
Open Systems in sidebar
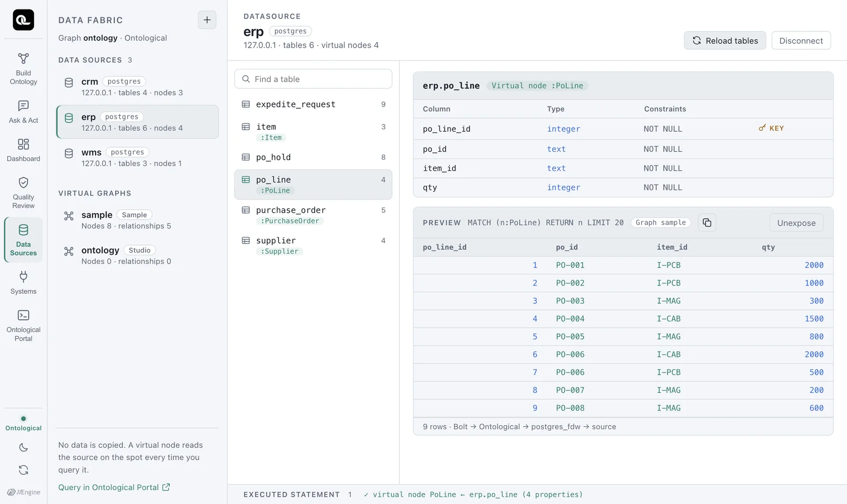click(23, 283)
